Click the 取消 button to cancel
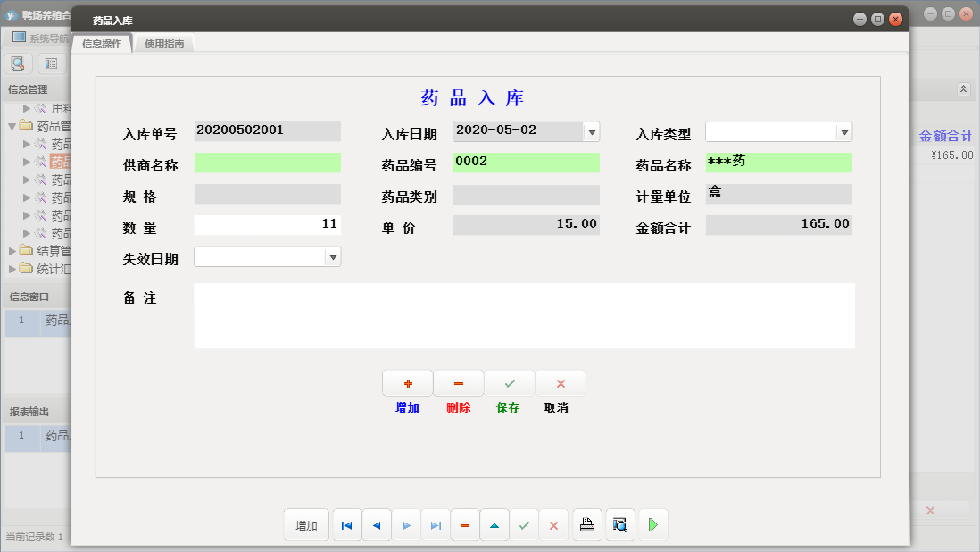Screen dimensions: 980x552 [560, 383]
